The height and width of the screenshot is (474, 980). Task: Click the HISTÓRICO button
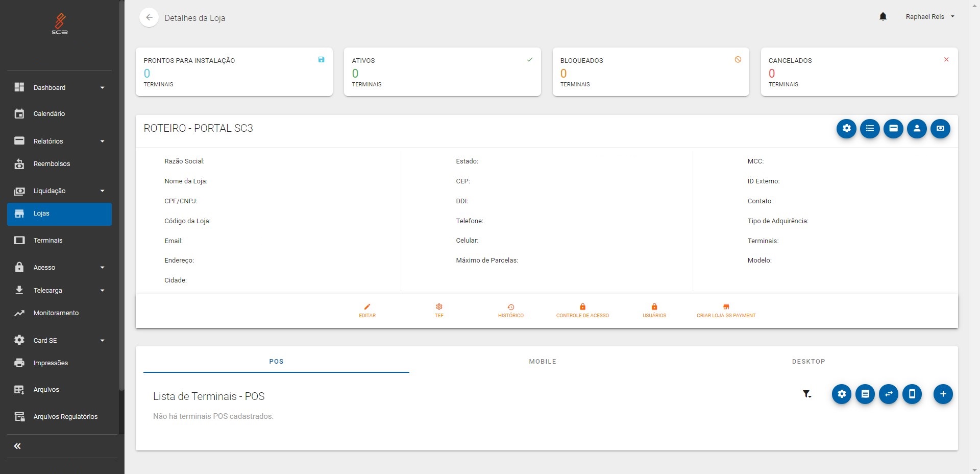(x=510, y=311)
